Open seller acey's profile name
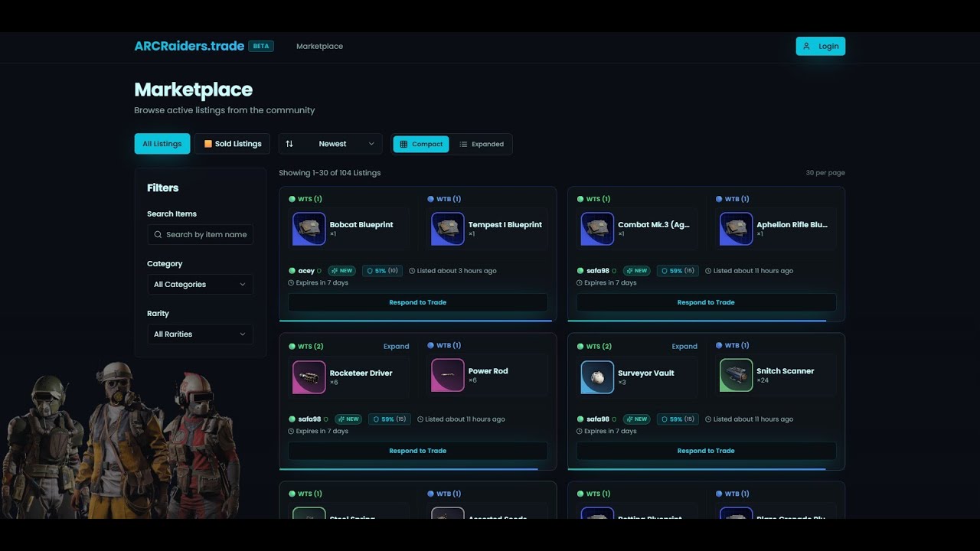 (306, 271)
